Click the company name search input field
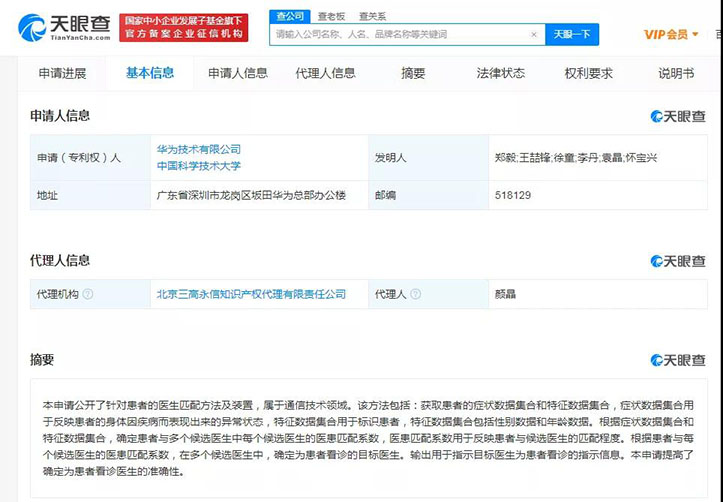723x502 pixels. (400, 34)
